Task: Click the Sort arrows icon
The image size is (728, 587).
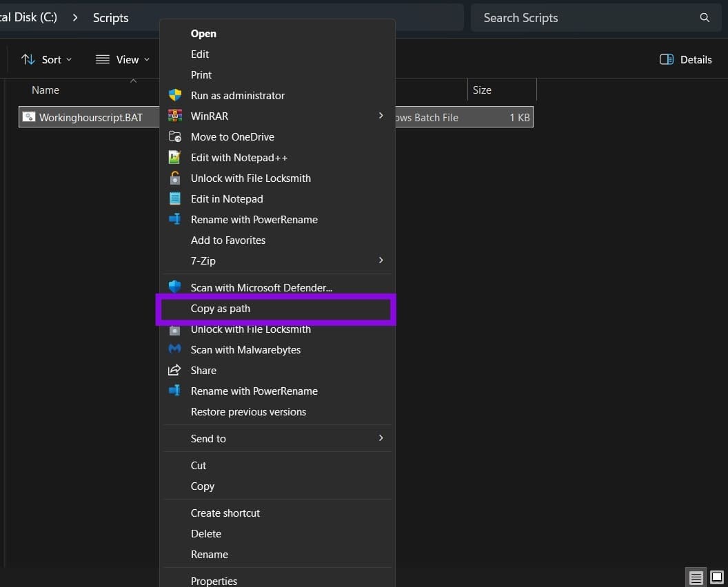Action: click(x=28, y=59)
